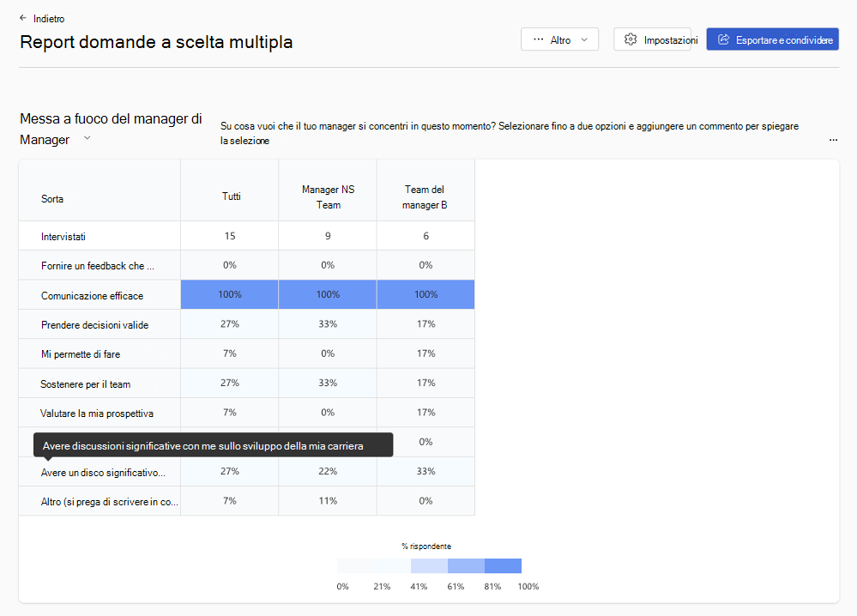
Task: Click the Impostazioni gear icon
Action: [631, 39]
